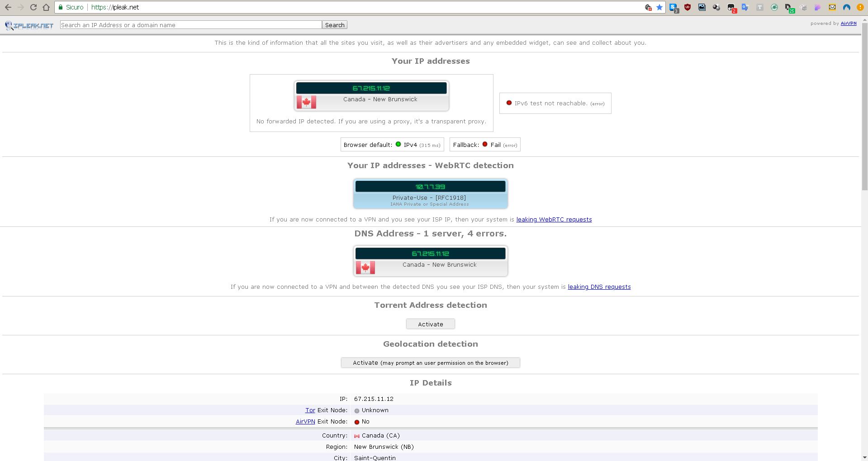
Task: Click the 'Unknown' Tor exit node status
Action: tap(375, 410)
